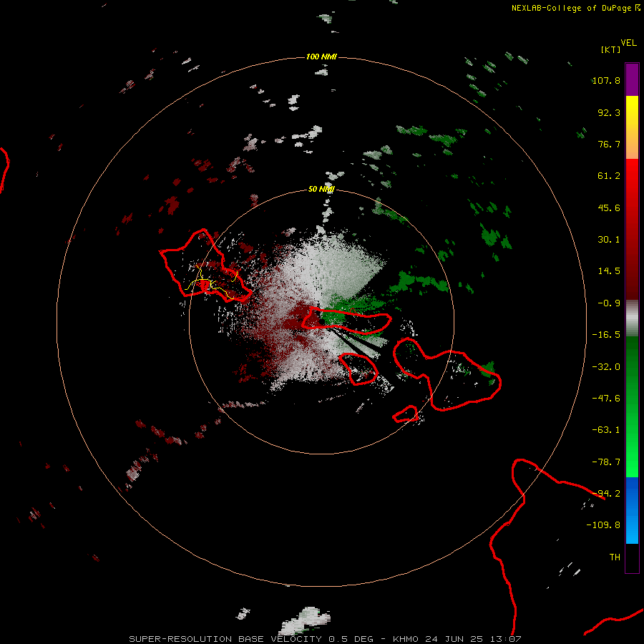The image size is (644, 644).
Task: Click the -16.5 velocity scale value
Action: coord(606,335)
